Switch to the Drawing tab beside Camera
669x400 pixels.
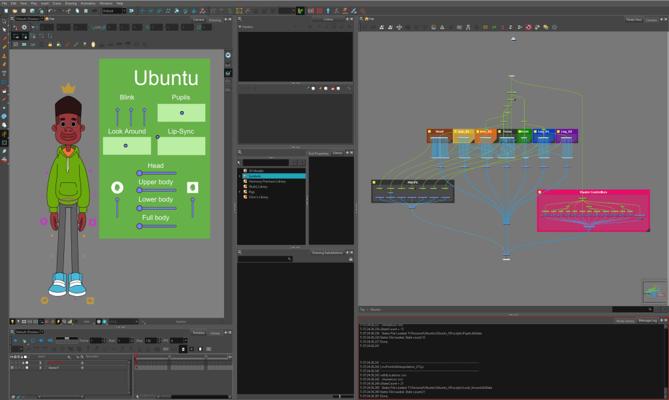tap(215, 20)
